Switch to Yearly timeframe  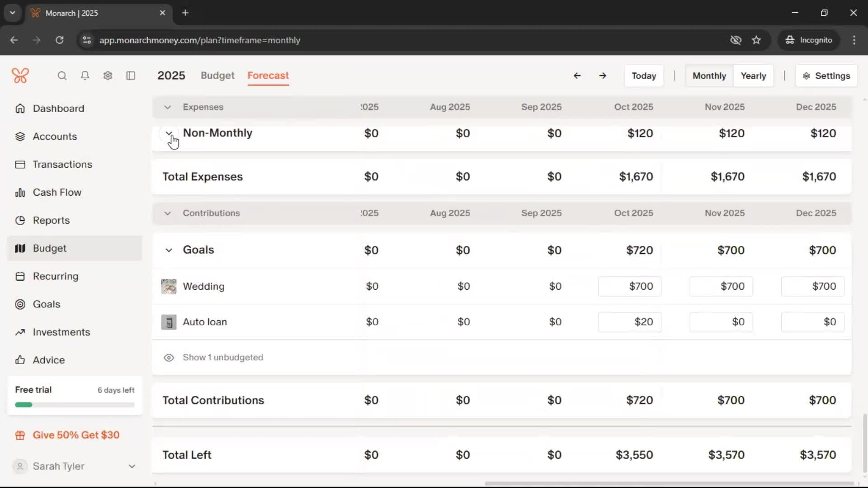click(x=753, y=75)
